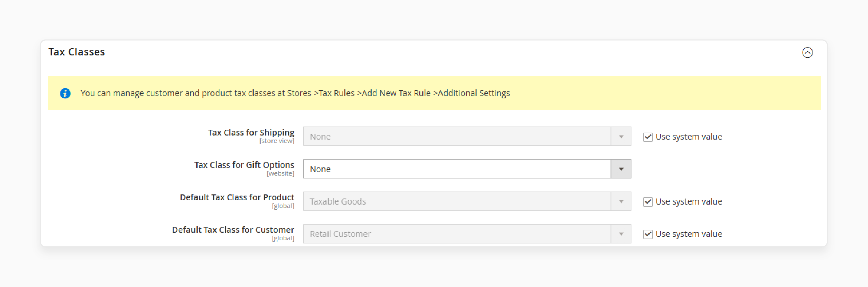The image size is (868, 287).
Task: Click the [website] scope label
Action: pyautogui.click(x=280, y=174)
